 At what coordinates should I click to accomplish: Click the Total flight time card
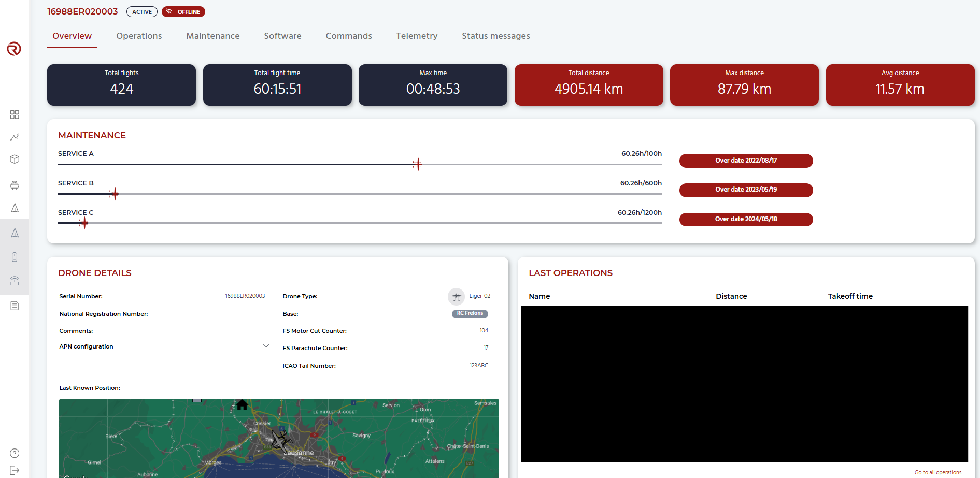click(277, 85)
